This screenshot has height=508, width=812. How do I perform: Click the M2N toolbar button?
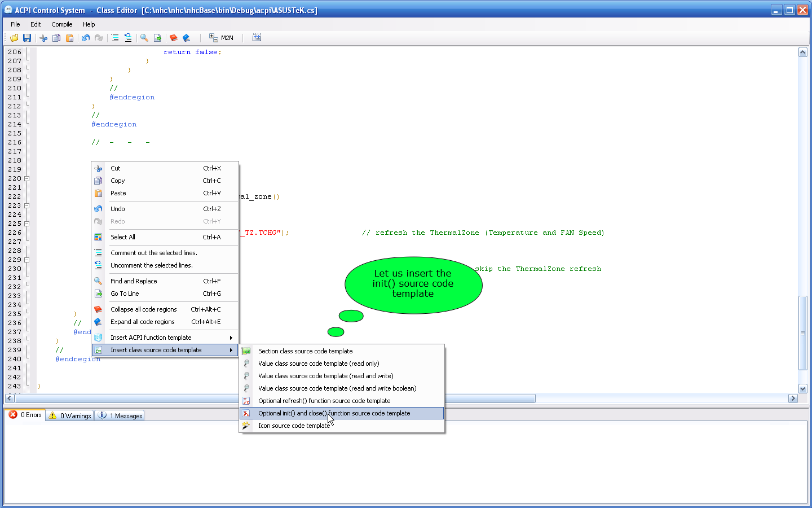(221, 38)
